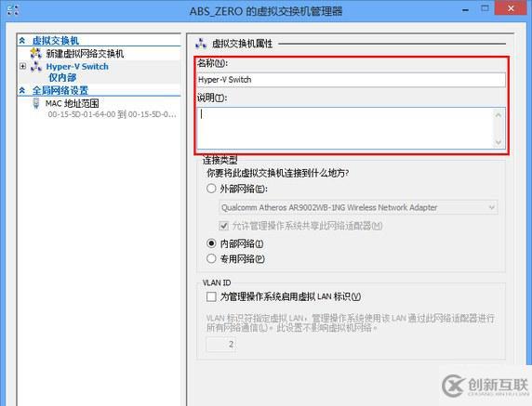The image size is (532, 406).
Task: Select MAC 地址范围 item
Action: [x=72, y=103]
